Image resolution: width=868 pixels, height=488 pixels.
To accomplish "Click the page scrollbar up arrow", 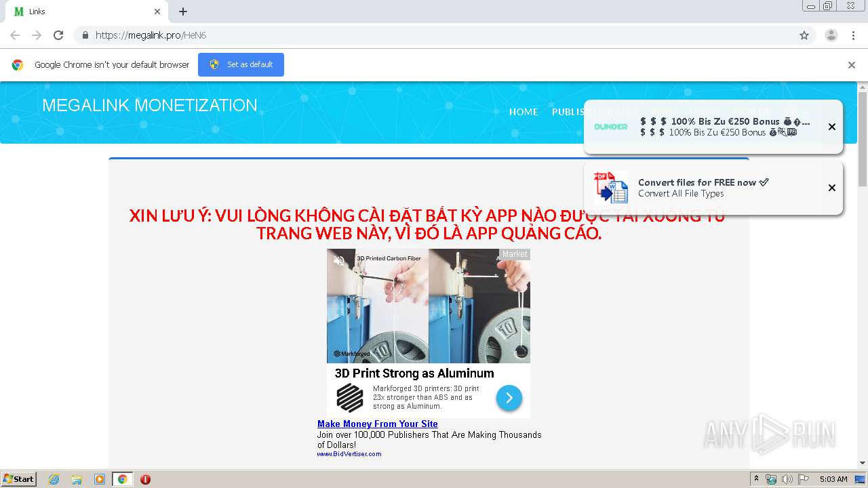I will [863, 87].
